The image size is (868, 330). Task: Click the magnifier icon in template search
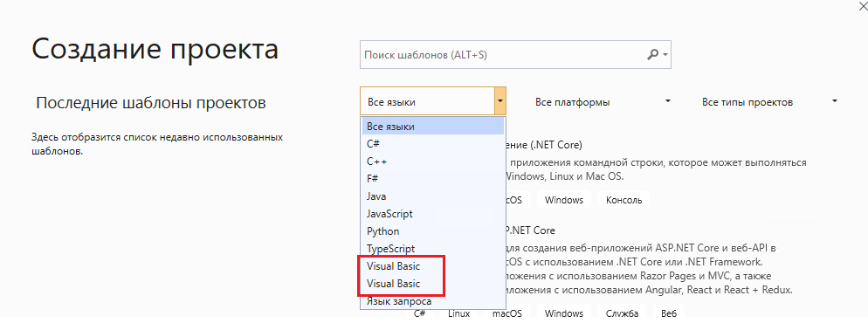[x=653, y=55]
